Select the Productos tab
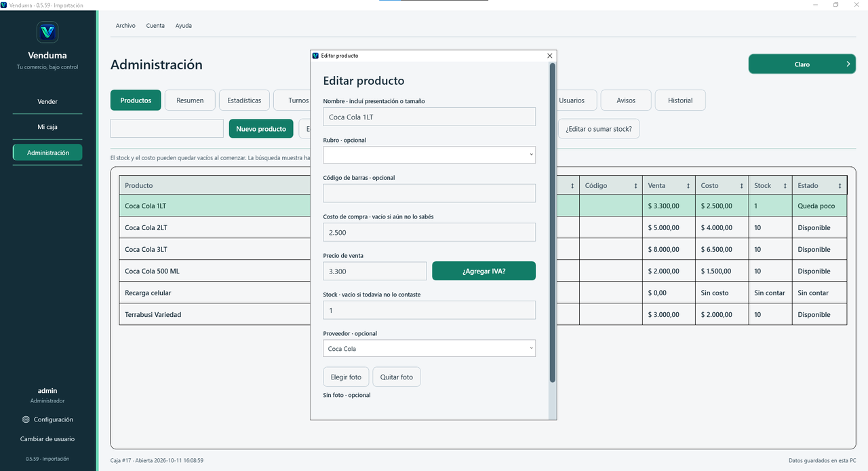This screenshot has height=471, width=868. tap(136, 100)
